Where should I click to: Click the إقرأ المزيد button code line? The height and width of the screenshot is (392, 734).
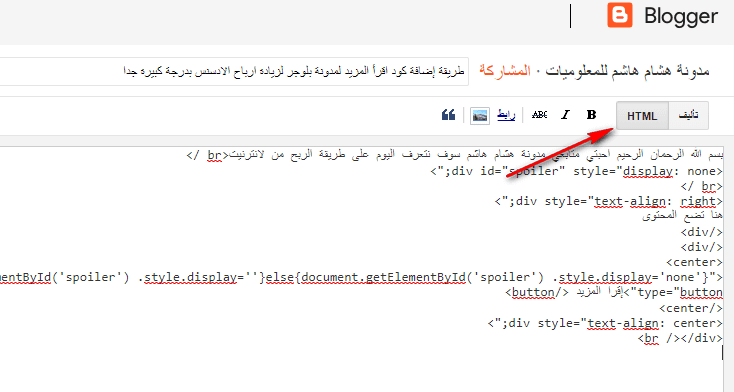click(x=614, y=293)
